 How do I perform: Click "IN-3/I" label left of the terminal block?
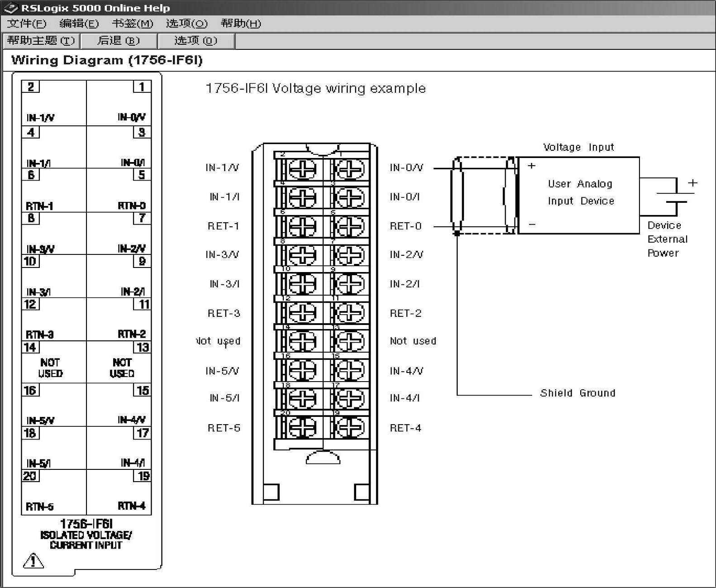click(x=224, y=284)
